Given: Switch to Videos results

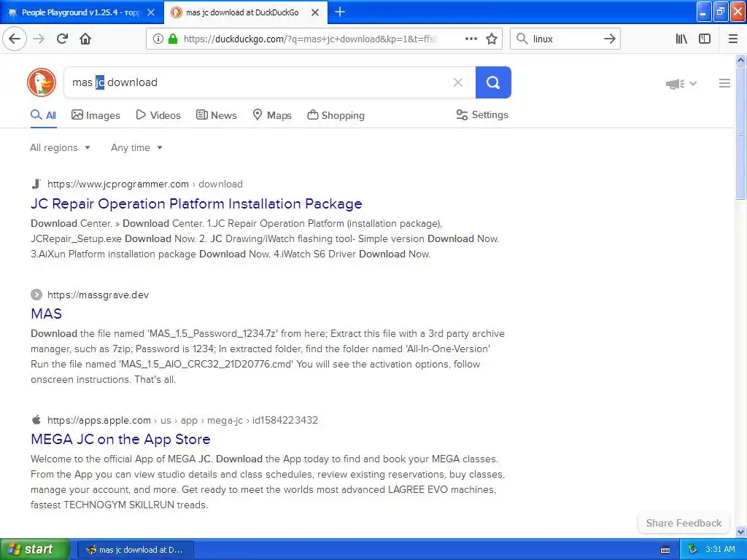Looking at the screenshot, I should tap(158, 115).
